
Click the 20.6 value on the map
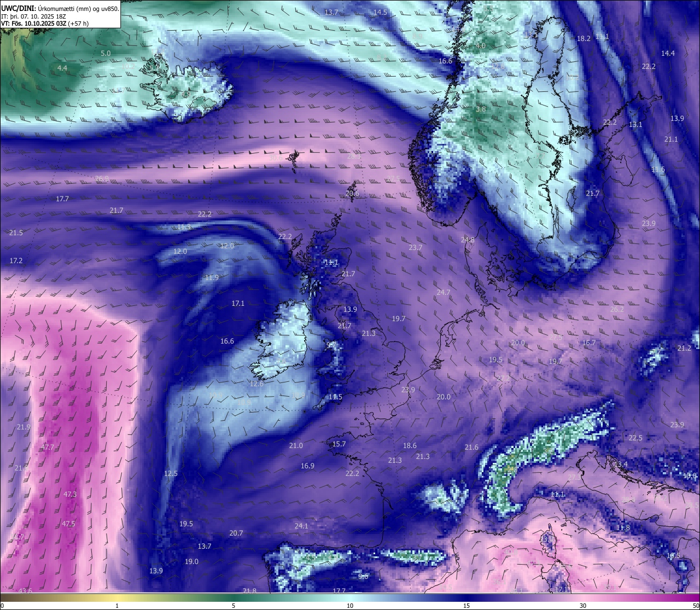(353, 193)
